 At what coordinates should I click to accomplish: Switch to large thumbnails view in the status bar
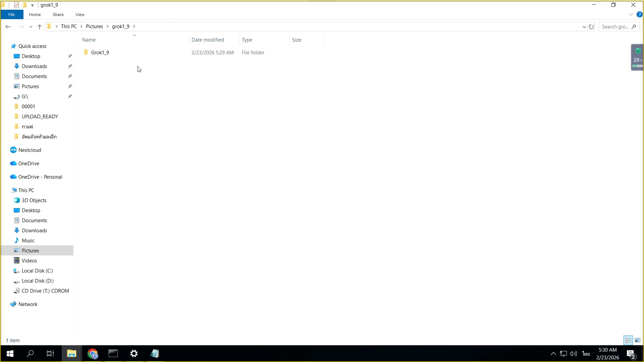coord(638,340)
